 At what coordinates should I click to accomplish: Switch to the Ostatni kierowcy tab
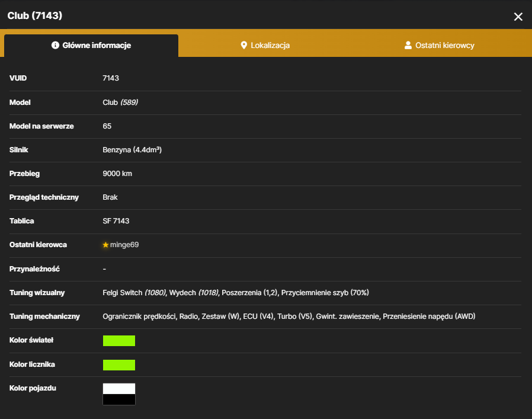440,46
